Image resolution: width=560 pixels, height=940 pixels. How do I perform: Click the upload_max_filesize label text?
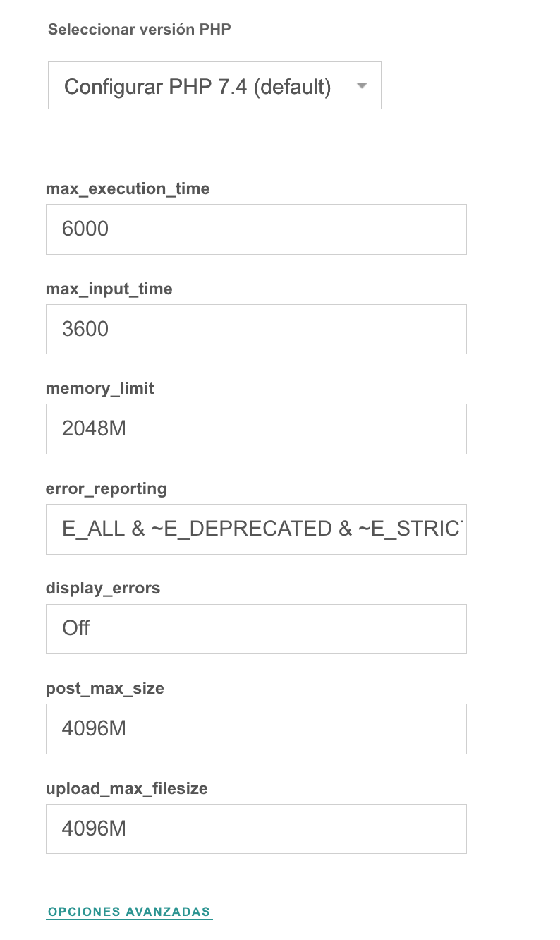(x=127, y=788)
